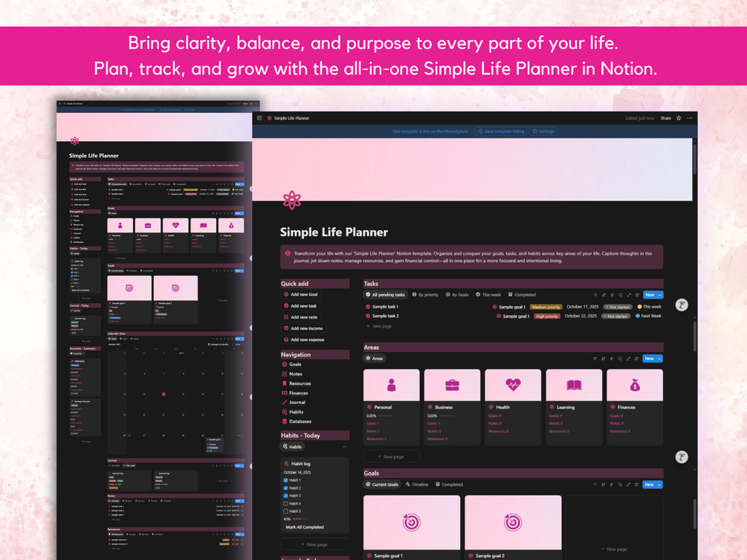Open Areas view settings icon
Screen dimensions: 747x560
636,359
